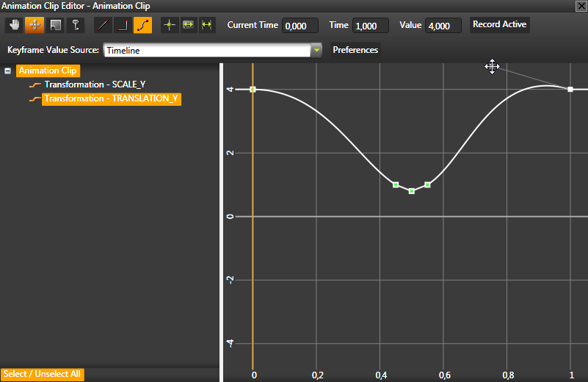Open the Preferences button

click(x=355, y=51)
